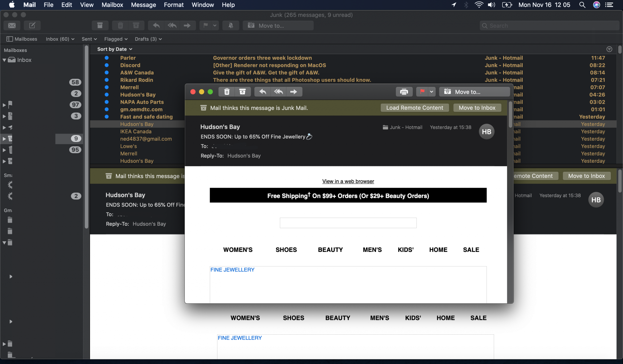Delete the message in the popup window
This screenshot has width=623, height=364.
tap(227, 92)
